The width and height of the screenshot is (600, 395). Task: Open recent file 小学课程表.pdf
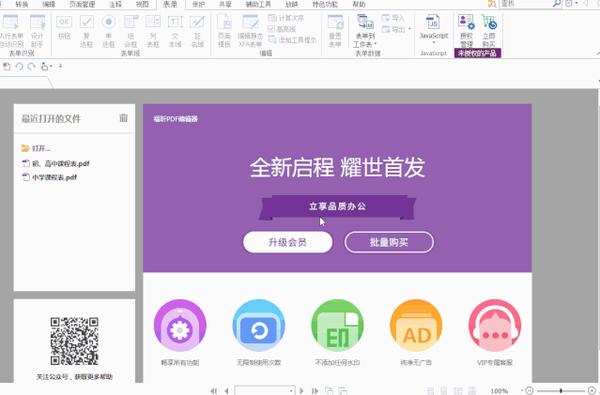(49, 177)
